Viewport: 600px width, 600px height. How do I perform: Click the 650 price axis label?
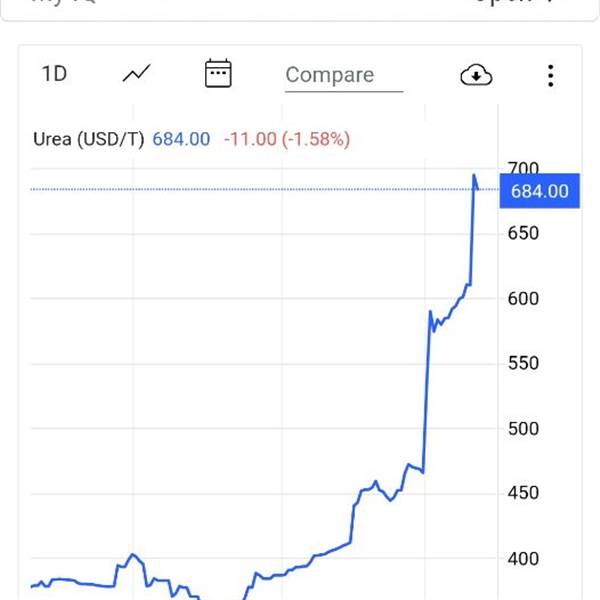(524, 233)
